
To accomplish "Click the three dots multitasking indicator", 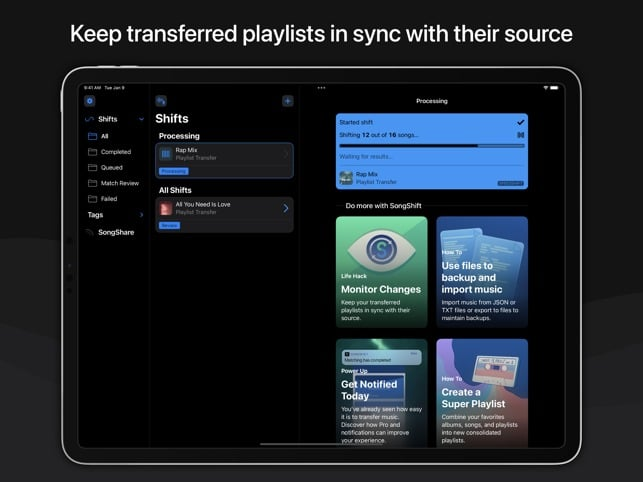I will [x=321, y=88].
